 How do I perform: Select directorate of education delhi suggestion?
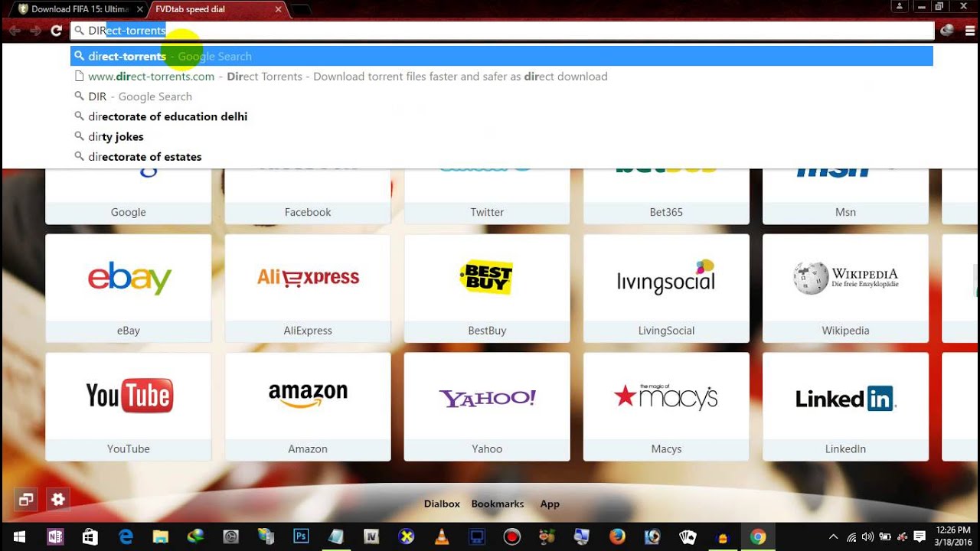point(501,116)
